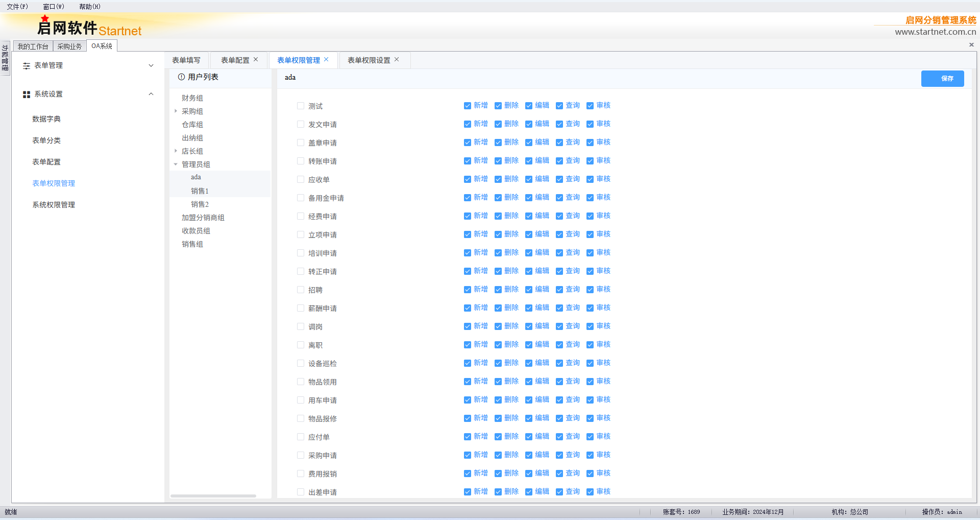Switch to the 我的工作台 tab

coord(33,46)
